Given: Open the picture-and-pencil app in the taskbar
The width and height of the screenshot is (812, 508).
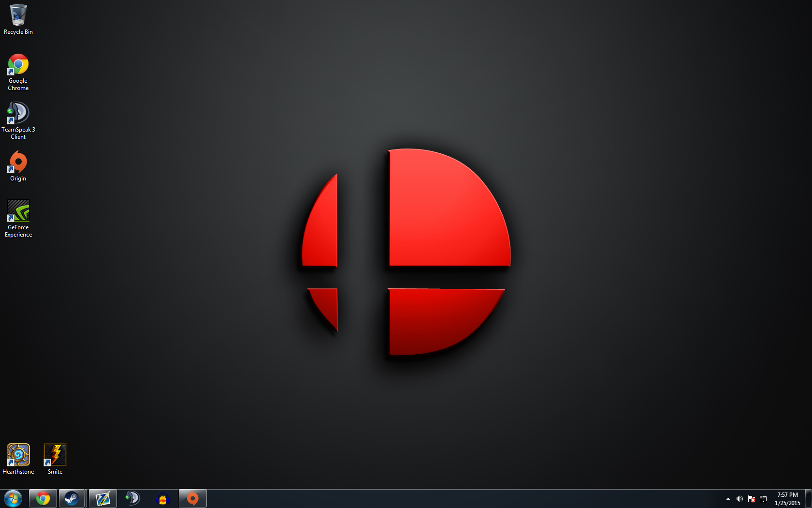Looking at the screenshot, I should (x=103, y=498).
